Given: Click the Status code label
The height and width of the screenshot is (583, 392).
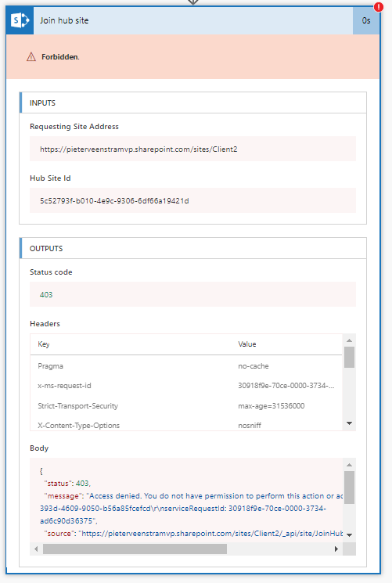Looking at the screenshot, I should [x=51, y=272].
